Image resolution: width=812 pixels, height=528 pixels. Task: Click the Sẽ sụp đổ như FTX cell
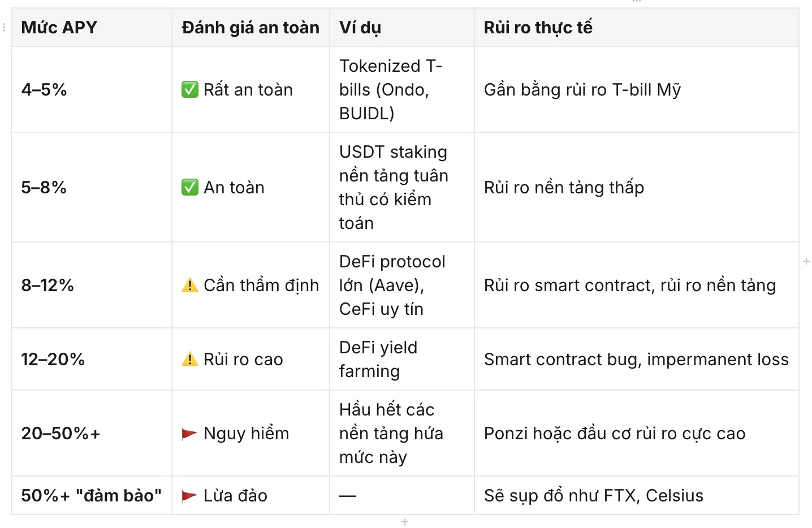637,496
